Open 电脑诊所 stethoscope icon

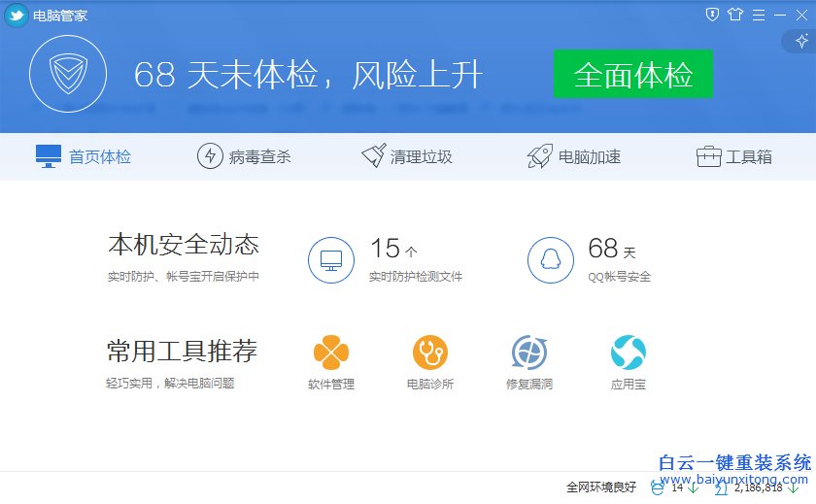[x=429, y=353]
